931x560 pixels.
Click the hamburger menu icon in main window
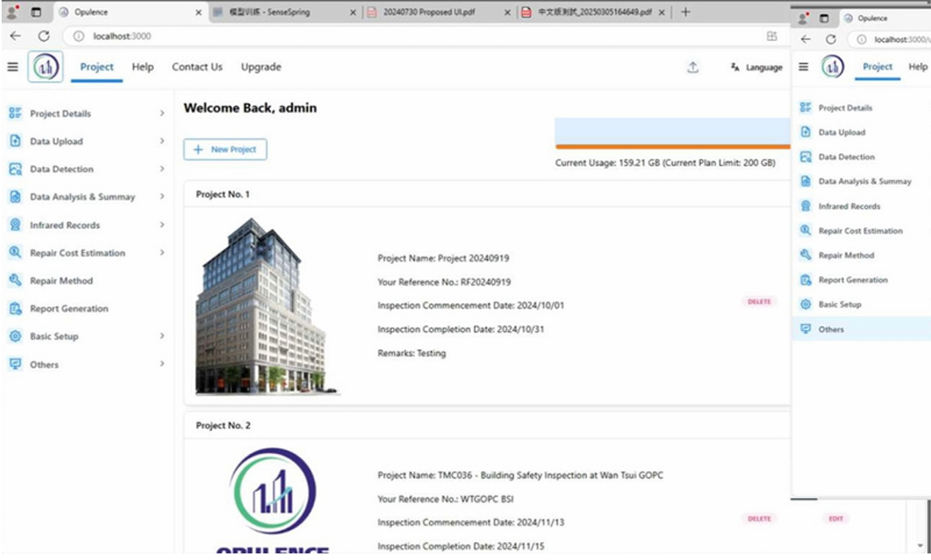[x=12, y=67]
